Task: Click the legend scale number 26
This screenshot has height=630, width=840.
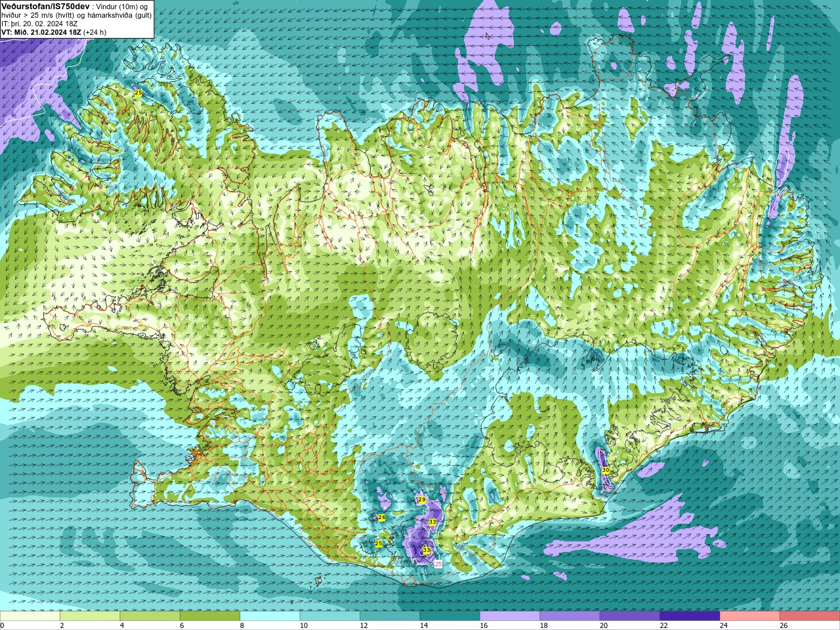Action: pyautogui.click(x=784, y=625)
